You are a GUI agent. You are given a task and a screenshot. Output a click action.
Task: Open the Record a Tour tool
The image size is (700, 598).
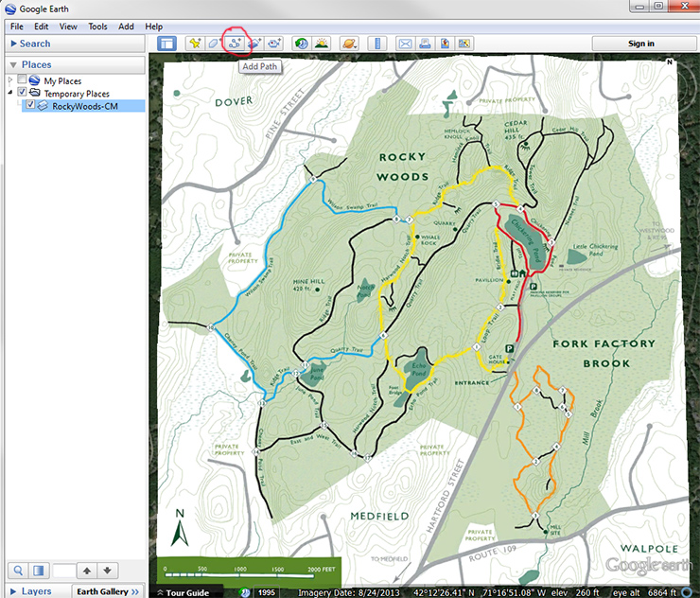(273, 44)
